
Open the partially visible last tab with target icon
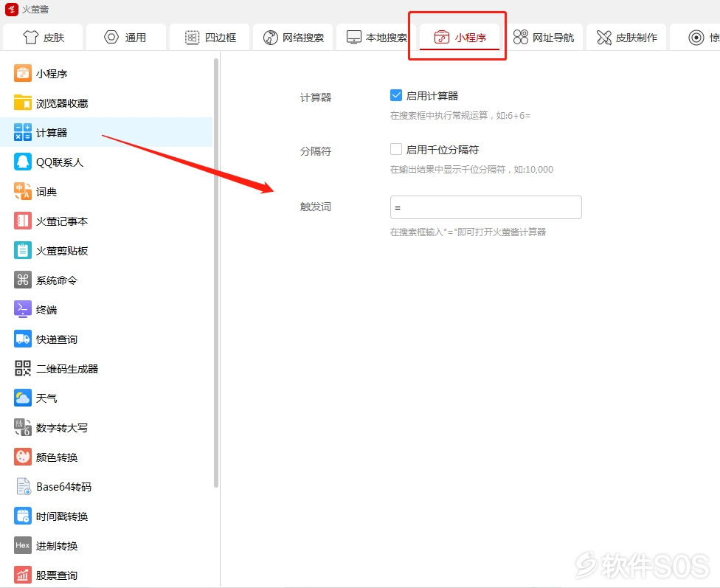tap(695, 37)
